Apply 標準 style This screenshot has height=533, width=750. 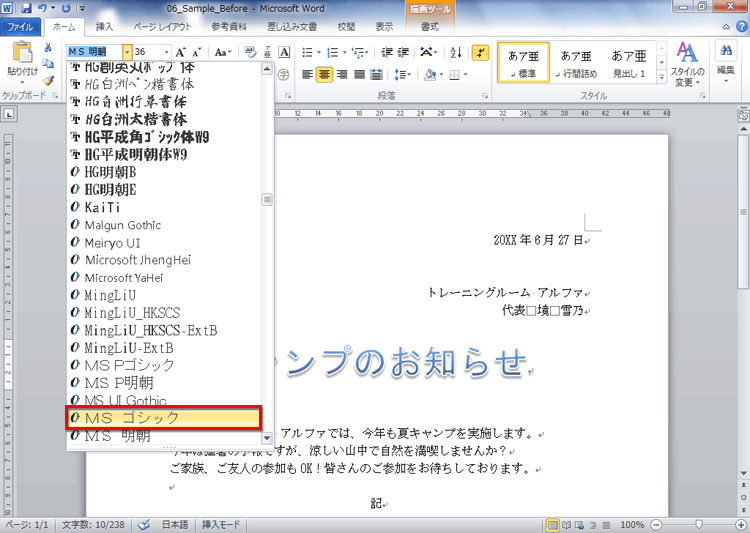[524, 63]
